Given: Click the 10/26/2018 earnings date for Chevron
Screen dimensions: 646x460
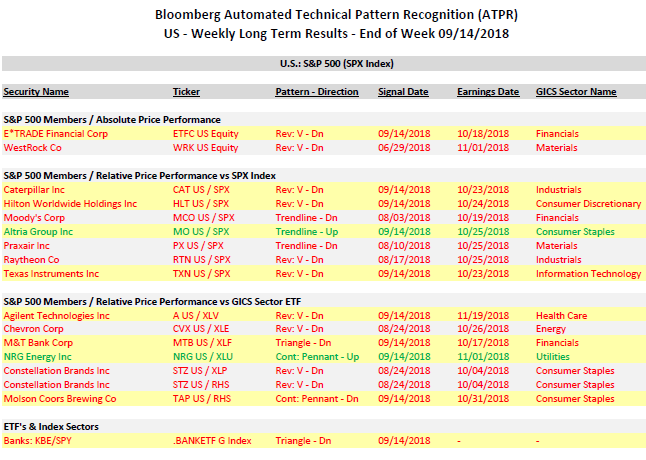Looking at the screenshot, I should click(x=483, y=329).
